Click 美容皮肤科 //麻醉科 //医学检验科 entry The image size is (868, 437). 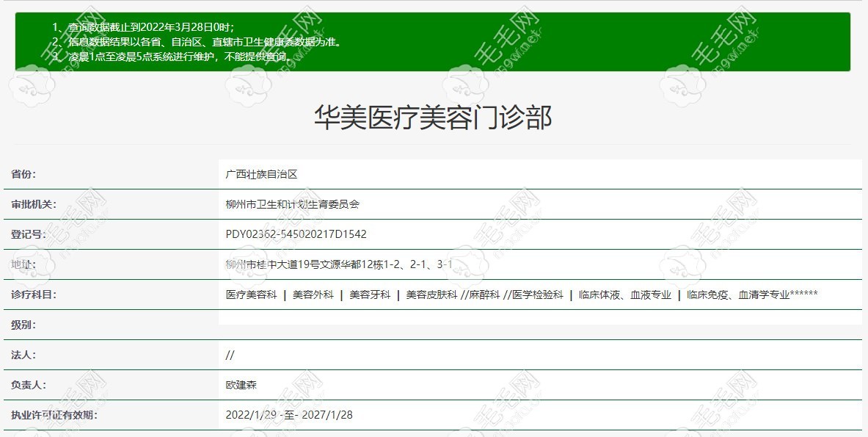coord(484,295)
